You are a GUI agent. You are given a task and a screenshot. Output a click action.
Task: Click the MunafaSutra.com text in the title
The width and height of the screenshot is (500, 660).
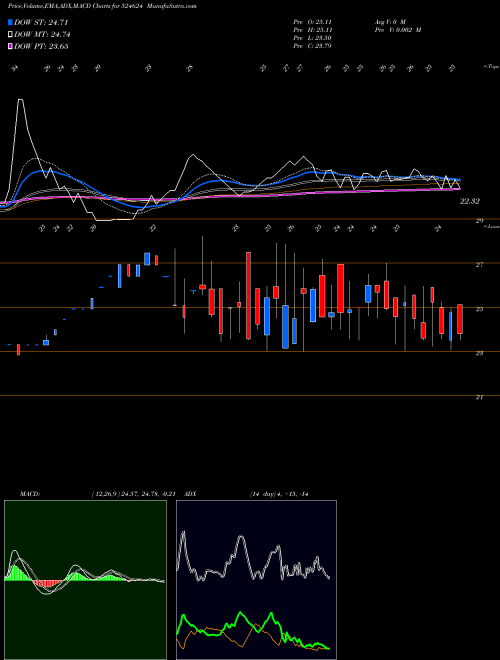(172, 6)
